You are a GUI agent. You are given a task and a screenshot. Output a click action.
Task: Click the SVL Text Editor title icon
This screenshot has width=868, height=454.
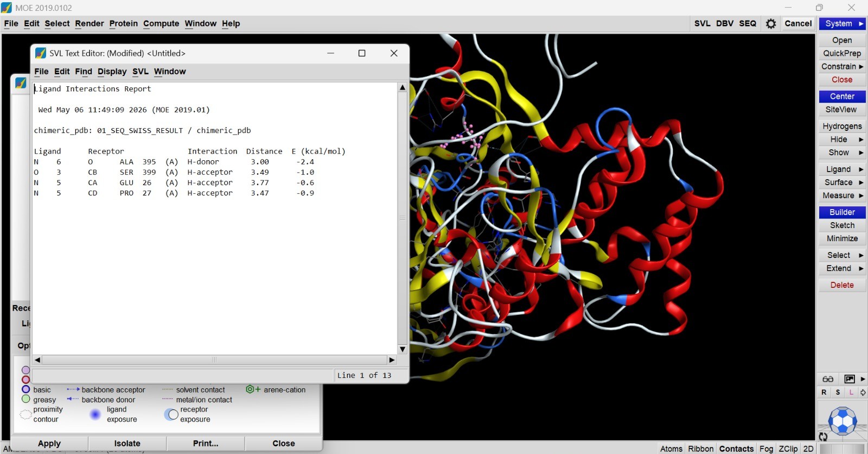[x=41, y=53]
